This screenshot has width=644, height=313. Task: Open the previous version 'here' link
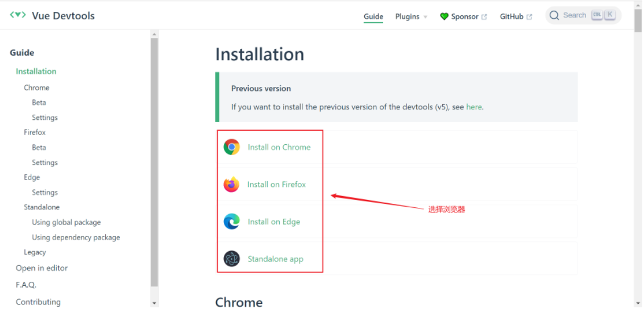tap(474, 107)
